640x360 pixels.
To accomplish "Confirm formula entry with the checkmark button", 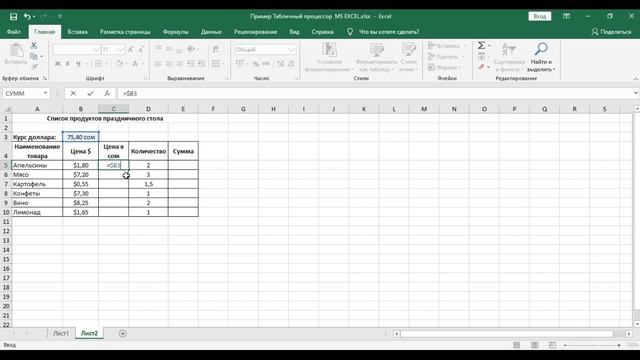I will [90, 93].
